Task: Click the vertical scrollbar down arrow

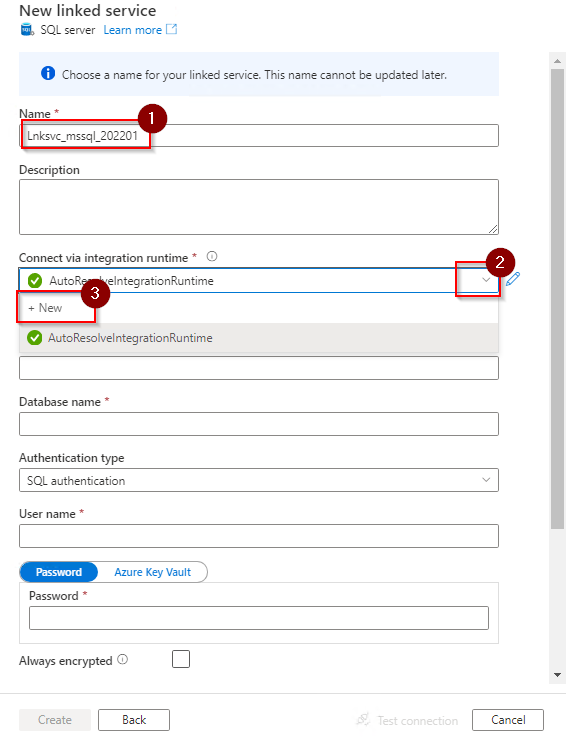Action: pos(558,675)
